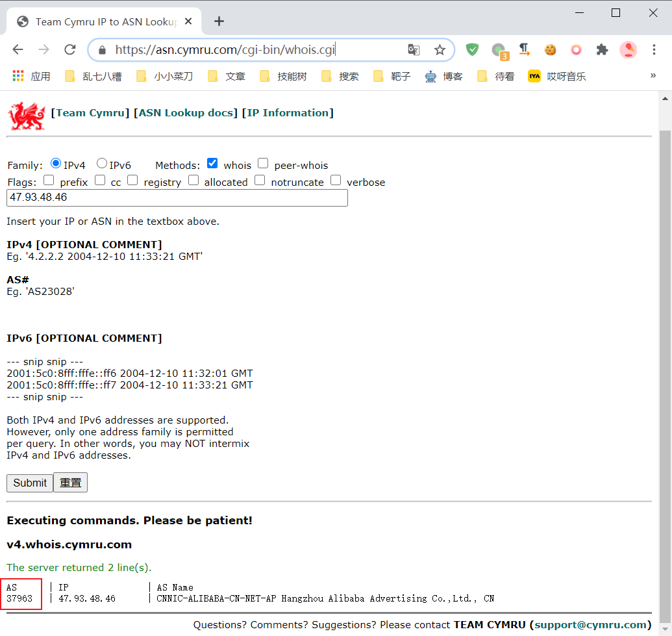Open the 靶子 bookmark folder

point(392,77)
